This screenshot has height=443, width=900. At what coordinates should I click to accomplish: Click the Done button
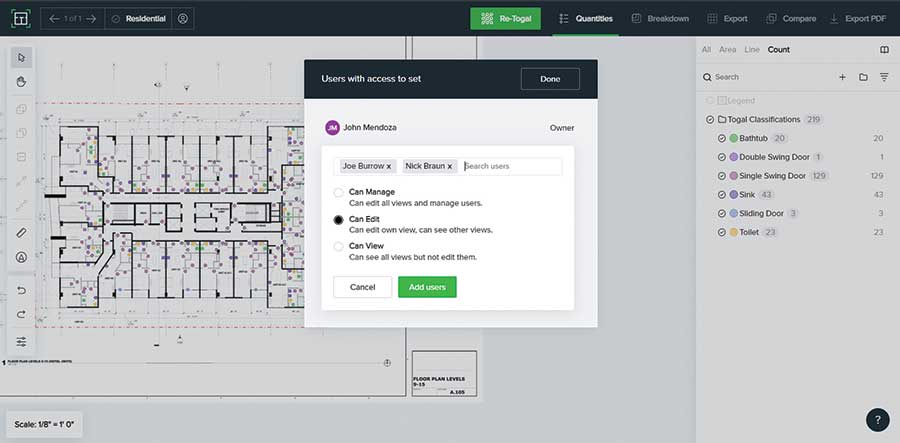coord(550,79)
